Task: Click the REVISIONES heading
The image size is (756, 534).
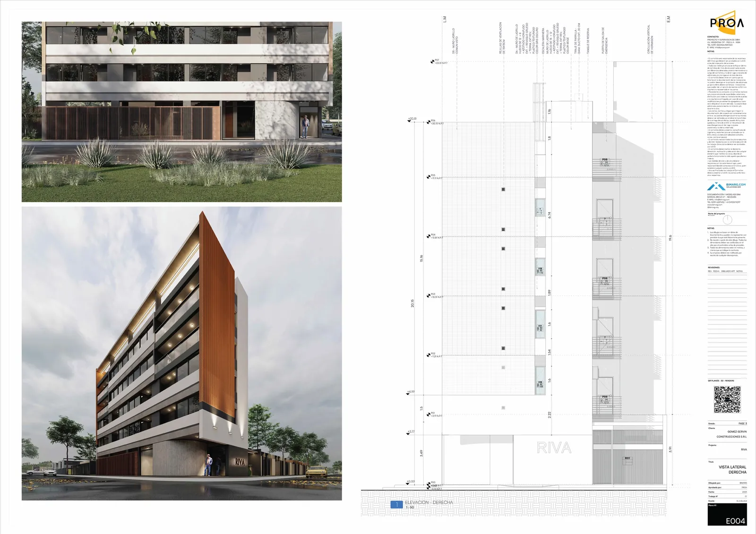Action: point(714,267)
